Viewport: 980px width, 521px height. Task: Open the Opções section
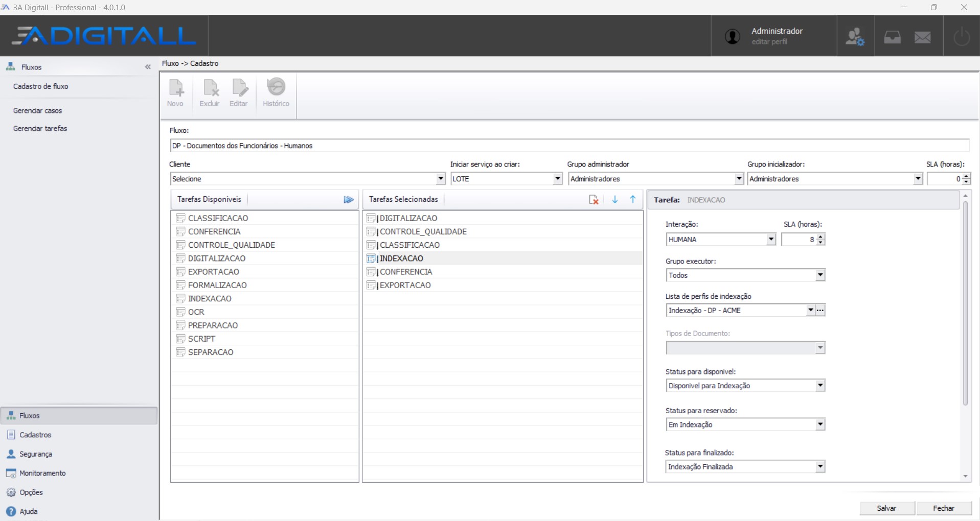[79, 492]
